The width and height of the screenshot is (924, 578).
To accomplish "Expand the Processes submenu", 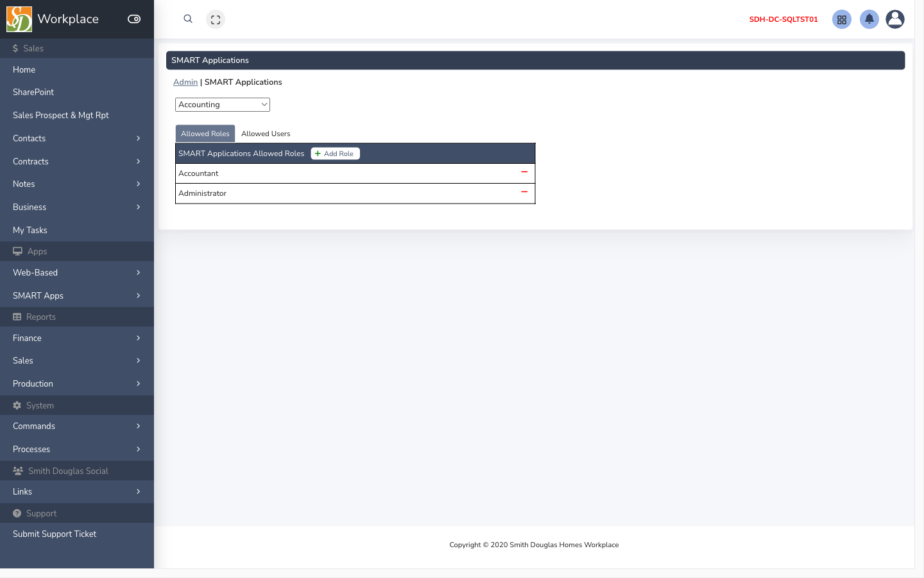I will [x=77, y=449].
